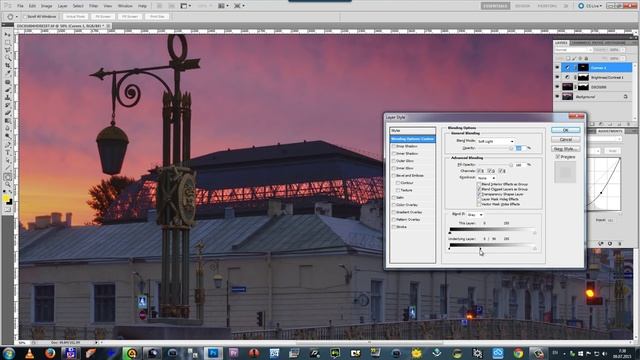Click Actual Pixels button in options bar

pos(76,17)
